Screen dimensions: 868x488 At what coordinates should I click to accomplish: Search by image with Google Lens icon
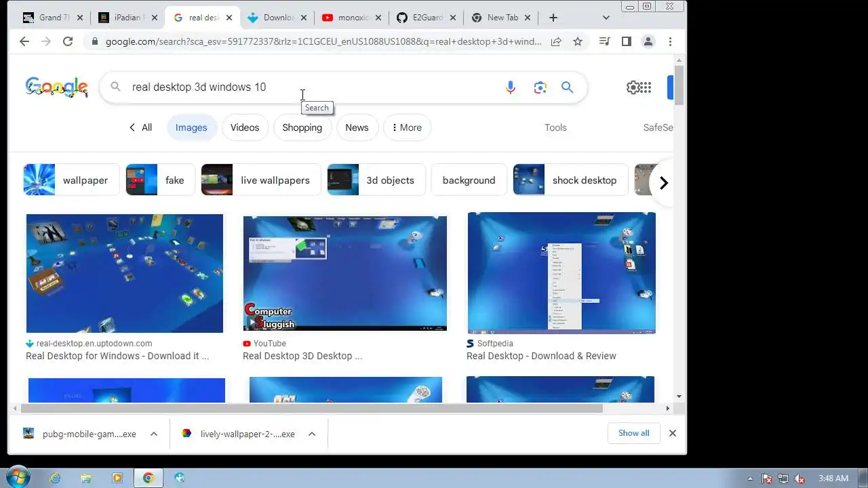click(540, 87)
